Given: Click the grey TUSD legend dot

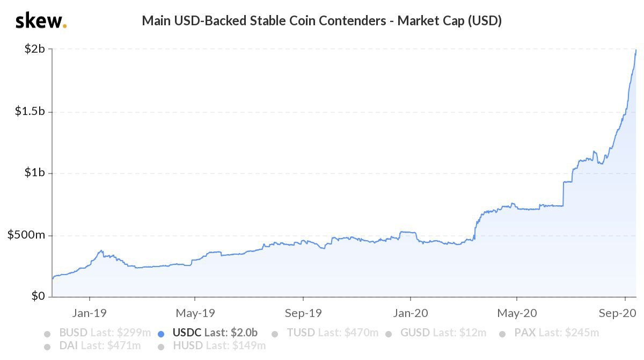Looking at the screenshot, I should click(x=275, y=334).
